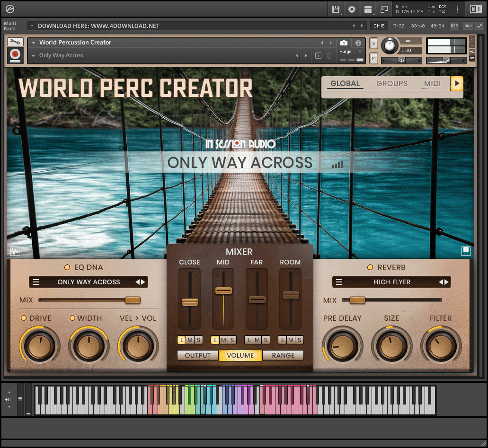Click the Kontakt logo icon

[10, 9]
